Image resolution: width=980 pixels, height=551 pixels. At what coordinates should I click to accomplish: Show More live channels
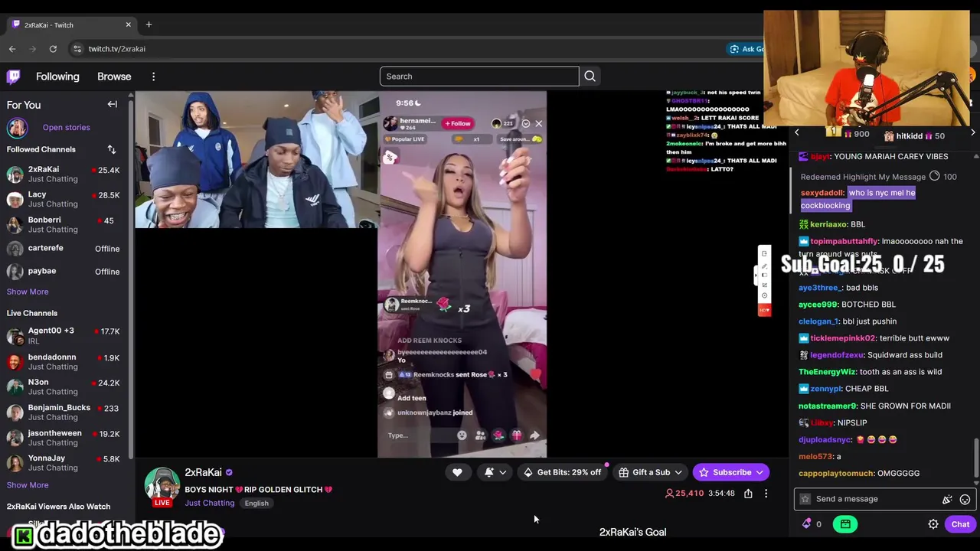click(x=28, y=485)
